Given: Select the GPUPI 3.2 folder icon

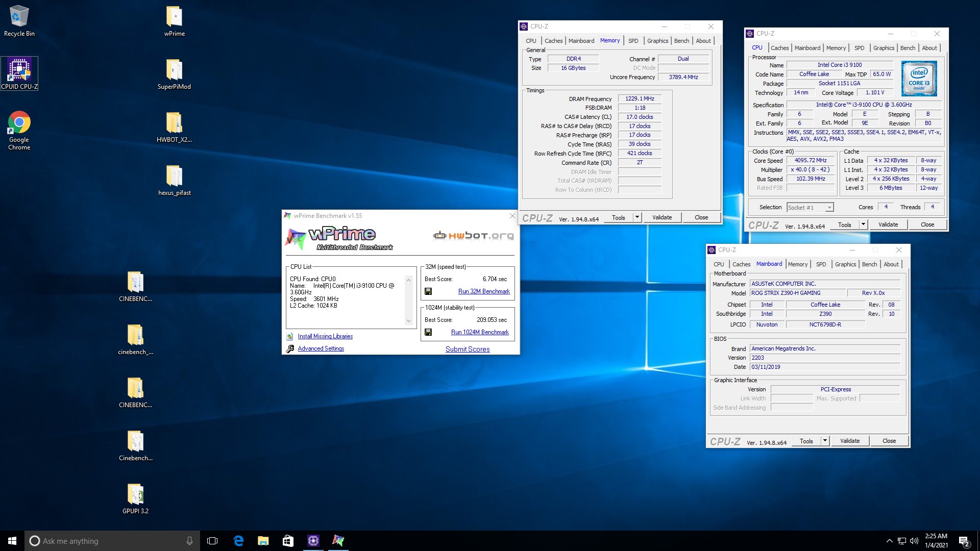Looking at the screenshot, I should tap(136, 498).
